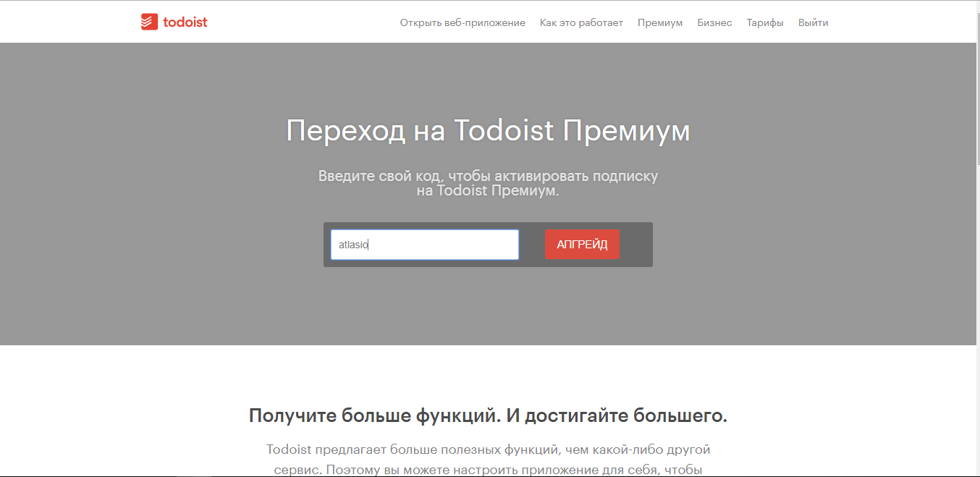Click the dark gray box right of АПГРЕЙД
This screenshot has width=980, height=477.
coord(635,245)
